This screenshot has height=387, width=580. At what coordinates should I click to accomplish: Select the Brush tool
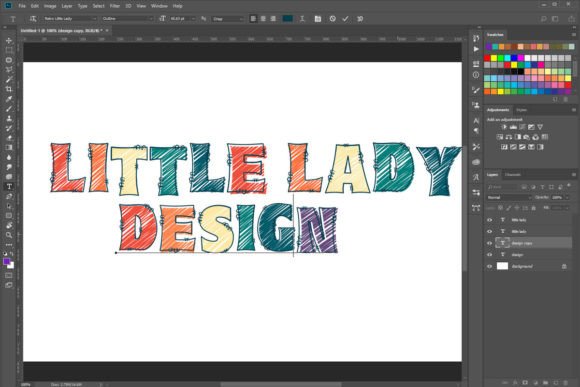[x=9, y=109]
